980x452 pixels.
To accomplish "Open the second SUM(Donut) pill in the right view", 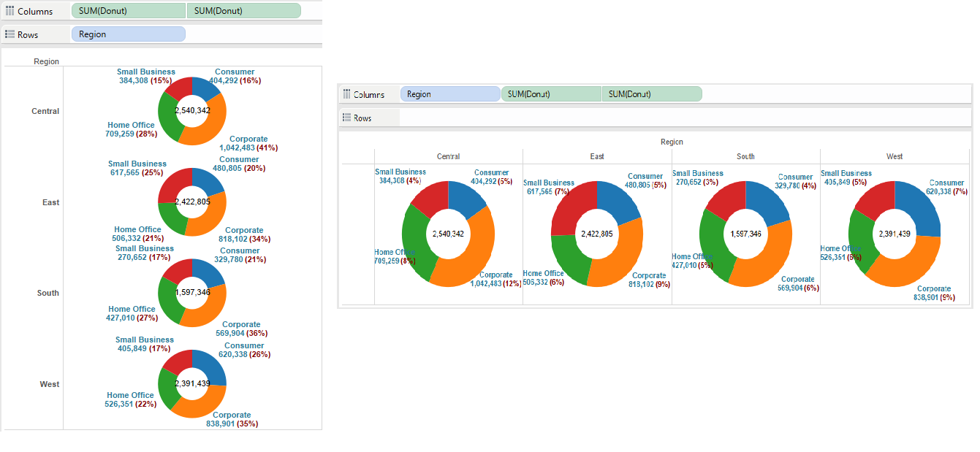I will coord(651,93).
